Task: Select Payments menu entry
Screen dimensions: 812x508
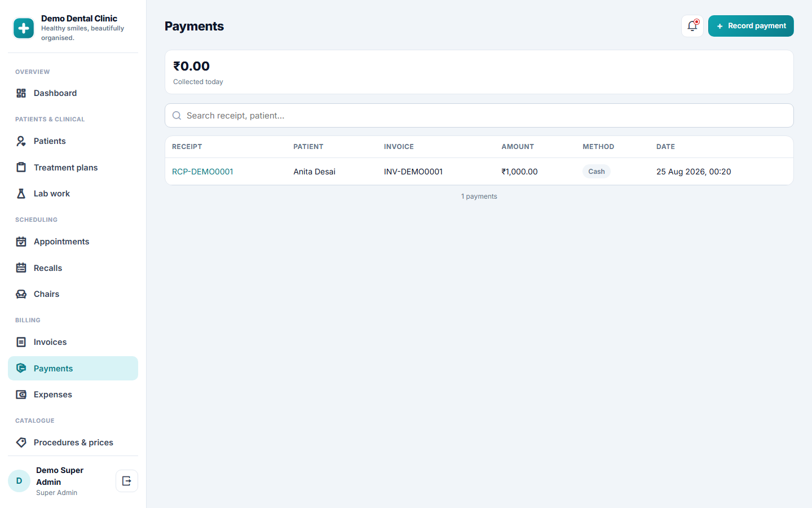Action: coord(73,369)
